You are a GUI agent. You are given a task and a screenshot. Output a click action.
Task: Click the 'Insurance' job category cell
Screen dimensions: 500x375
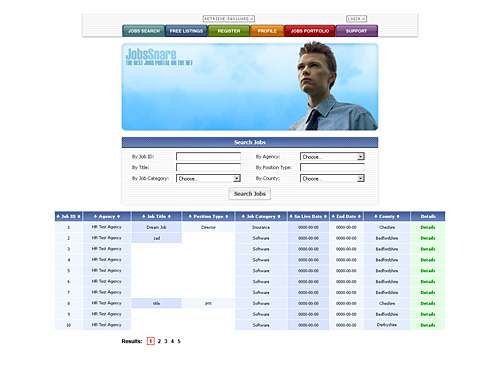click(x=261, y=227)
